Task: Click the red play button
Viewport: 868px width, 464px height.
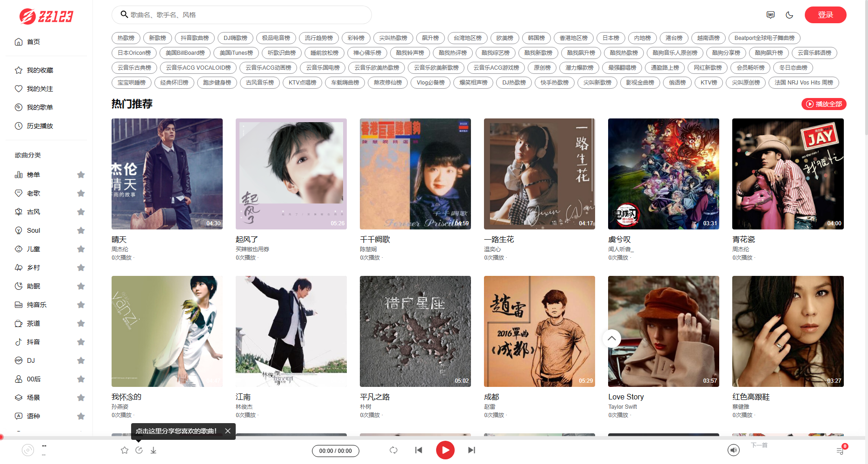Action: pyautogui.click(x=445, y=450)
